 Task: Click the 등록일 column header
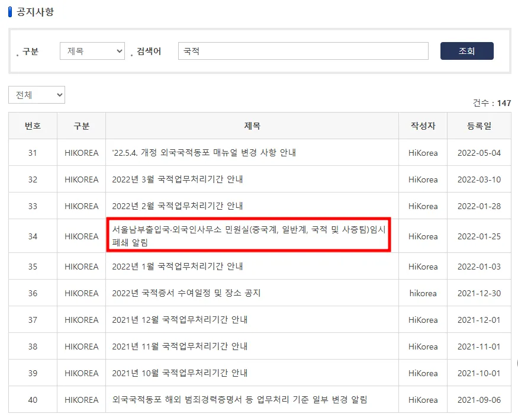[x=479, y=126]
